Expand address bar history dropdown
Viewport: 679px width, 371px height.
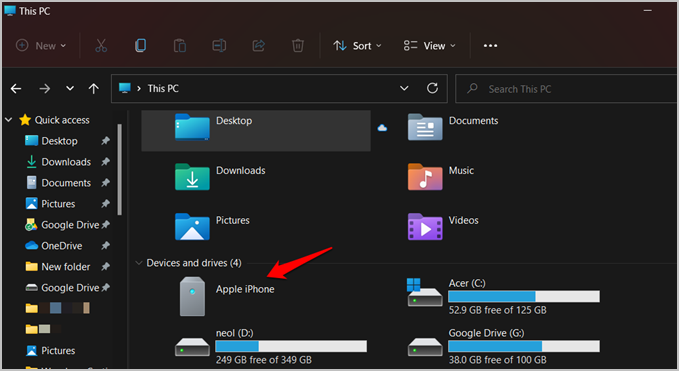(x=404, y=88)
